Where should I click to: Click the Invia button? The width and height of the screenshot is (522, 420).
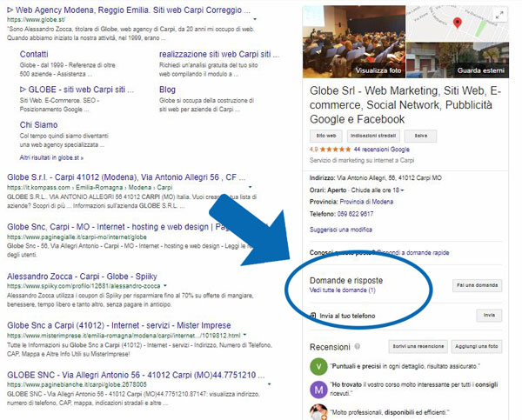coord(489,315)
